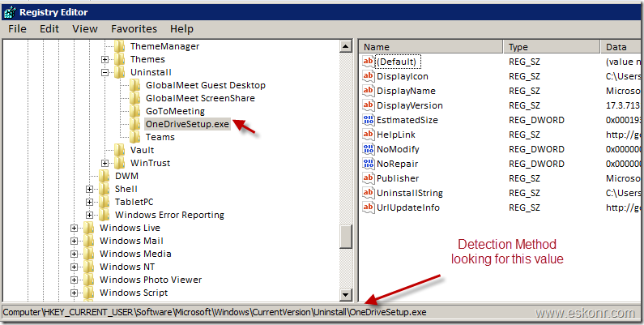Select the Windows Photo Viewer key label
This screenshot has height=325, width=644.
[x=151, y=280]
